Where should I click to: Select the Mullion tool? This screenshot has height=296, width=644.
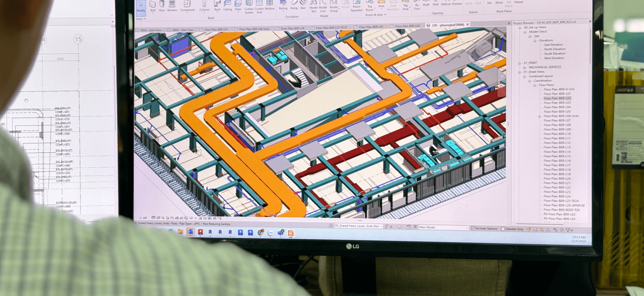point(270,5)
